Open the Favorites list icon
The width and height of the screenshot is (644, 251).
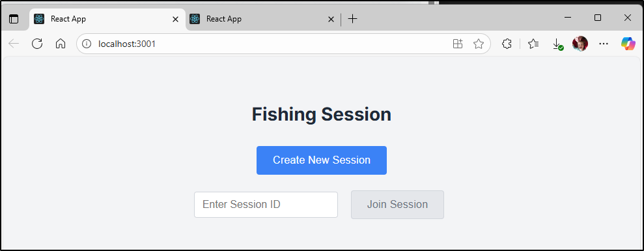[533, 44]
